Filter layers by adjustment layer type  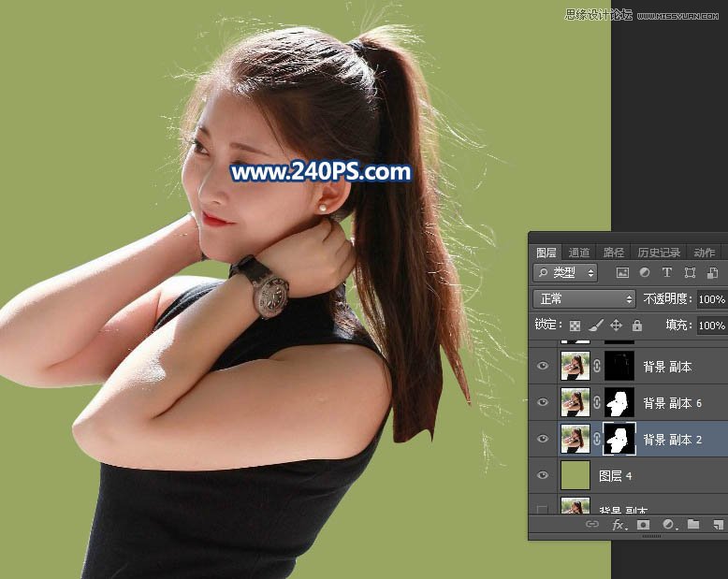tap(645, 272)
